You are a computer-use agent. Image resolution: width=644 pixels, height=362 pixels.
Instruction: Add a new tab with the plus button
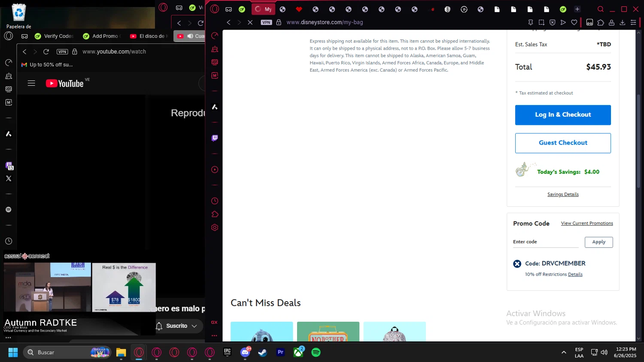(x=577, y=9)
